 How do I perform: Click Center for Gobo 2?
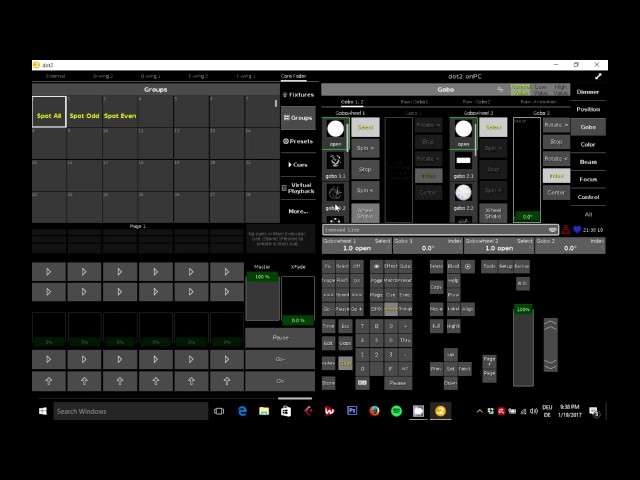click(556, 192)
